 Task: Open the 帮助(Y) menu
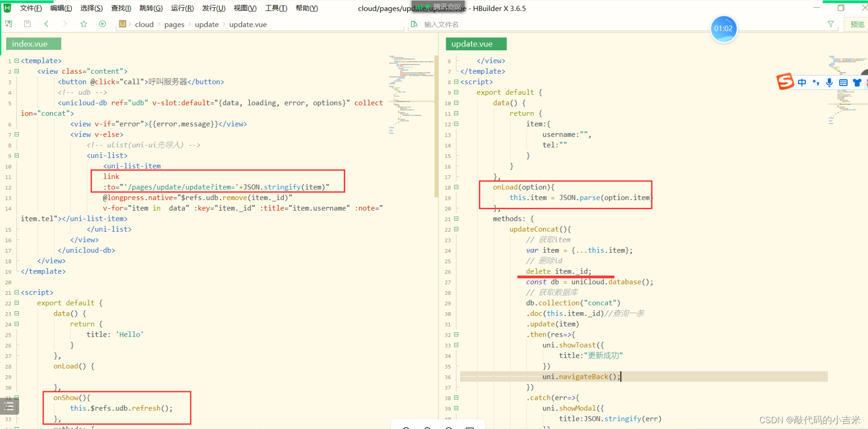pos(307,8)
